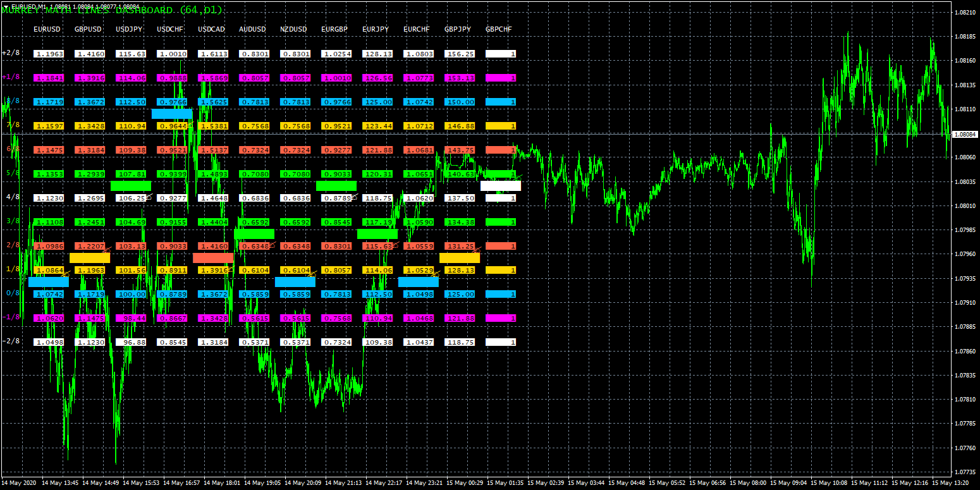Click the arrow marker beside EURJPY 115.63
The width and height of the screenshot is (980, 490).
click(x=395, y=245)
